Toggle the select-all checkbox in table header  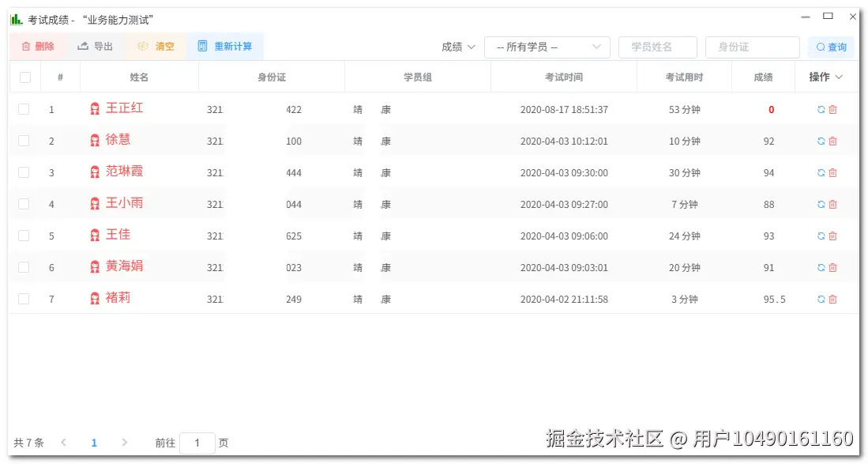[x=24, y=76]
